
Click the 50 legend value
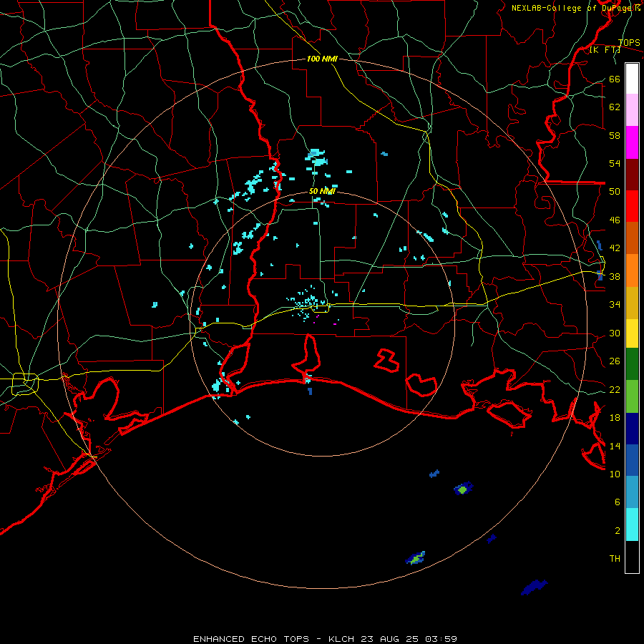pyautogui.click(x=615, y=192)
